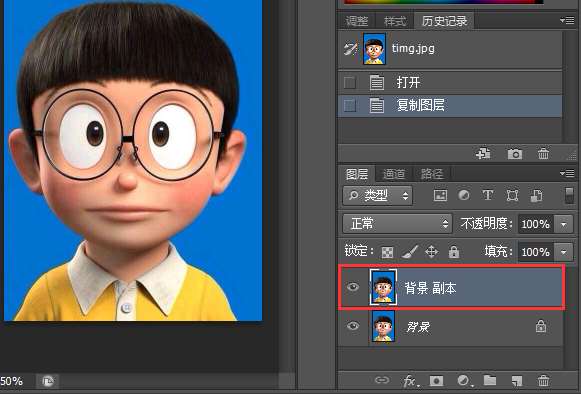
Task: Delete current history state trash icon
Action: 543,153
